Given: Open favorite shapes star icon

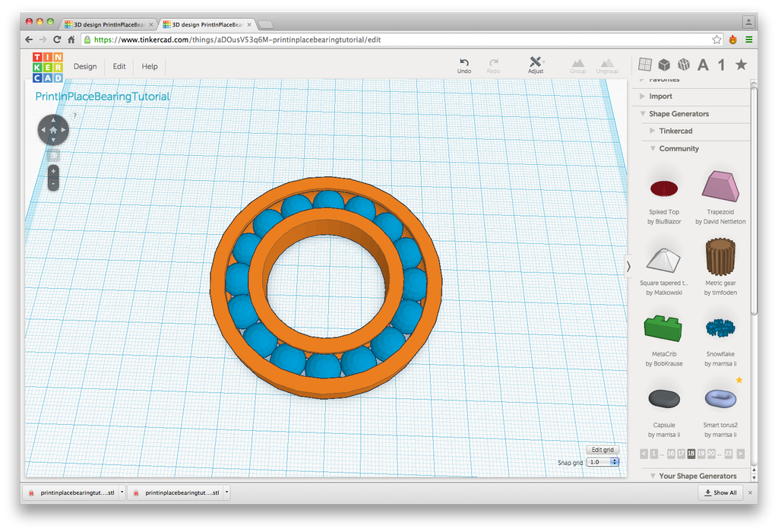Looking at the screenshot, I should (x=742, y=65).
